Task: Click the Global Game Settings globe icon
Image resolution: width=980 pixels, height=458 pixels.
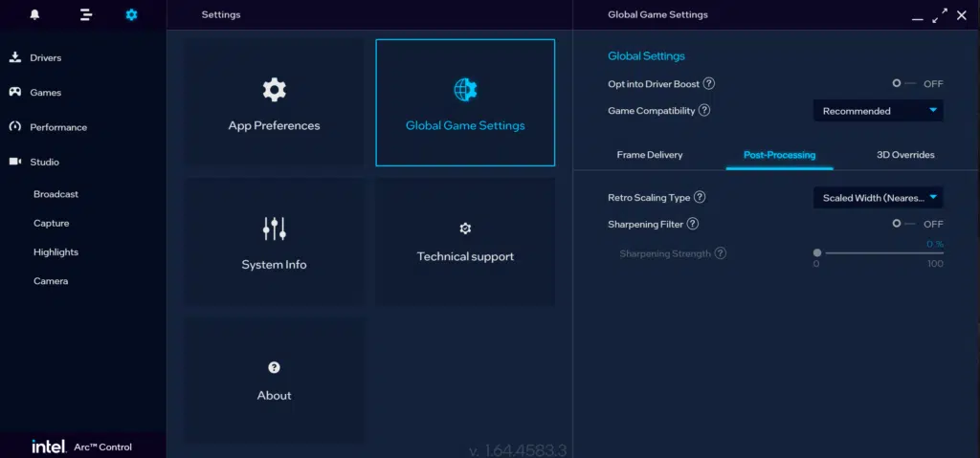Action: click(x=465, y=90)
